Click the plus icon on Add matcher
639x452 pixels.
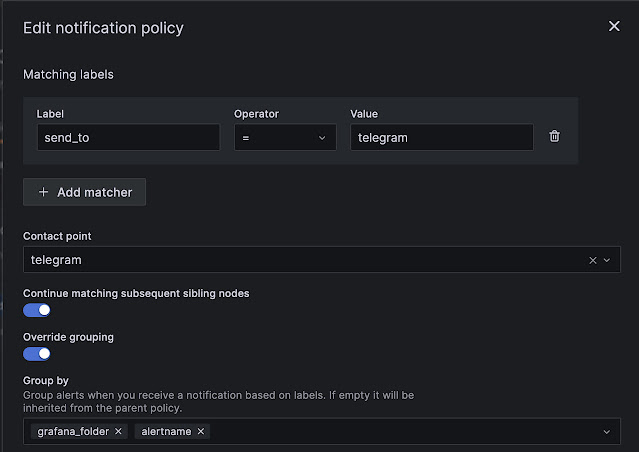43,192
